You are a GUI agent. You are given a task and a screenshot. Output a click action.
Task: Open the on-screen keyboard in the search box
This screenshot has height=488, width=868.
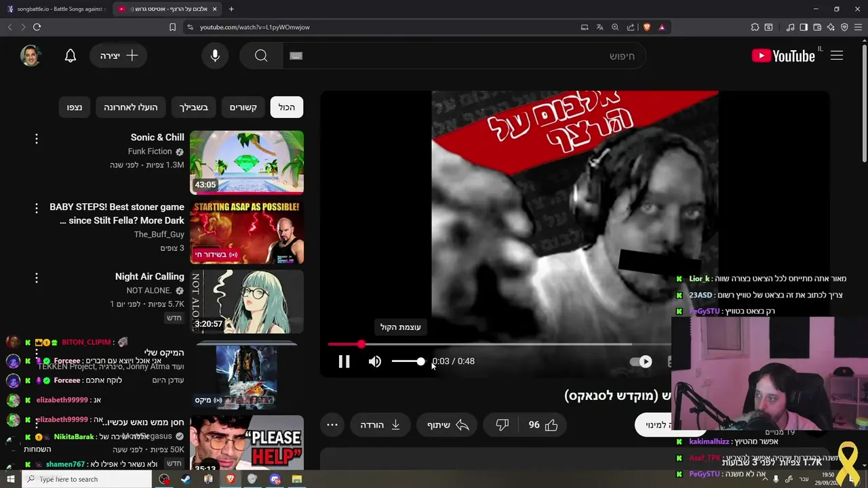296,56
